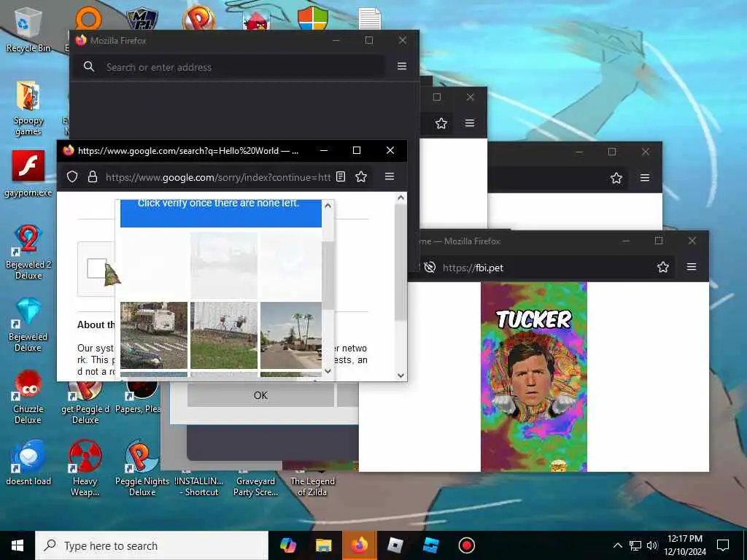
Task: Select the palm tree street captcha tile
Action: (x=291, y=335)
